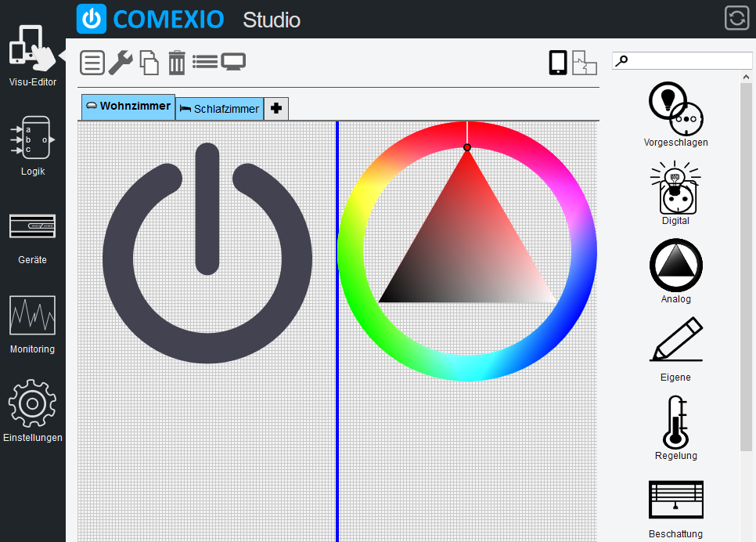Click the blue vertical divider line

[337, 331]
